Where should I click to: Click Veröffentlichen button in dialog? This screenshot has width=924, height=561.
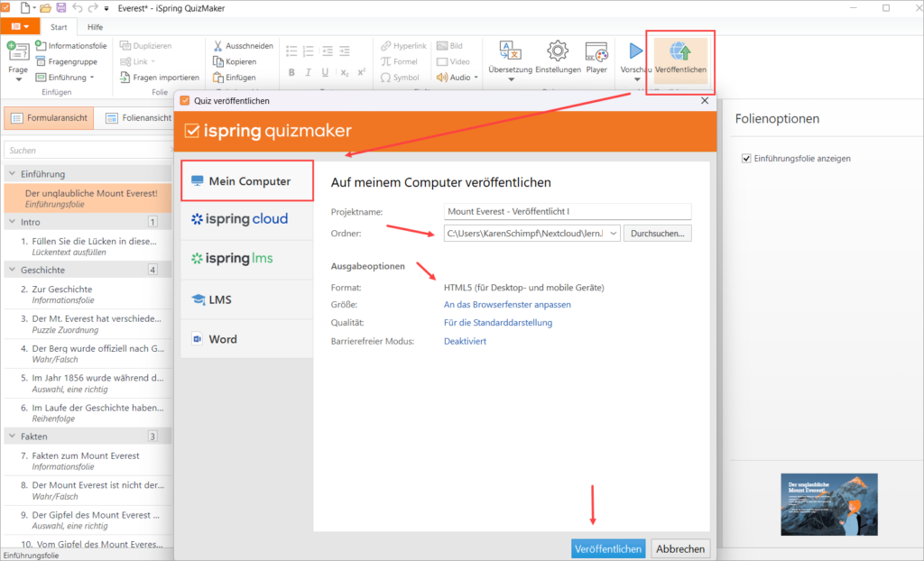608,548
